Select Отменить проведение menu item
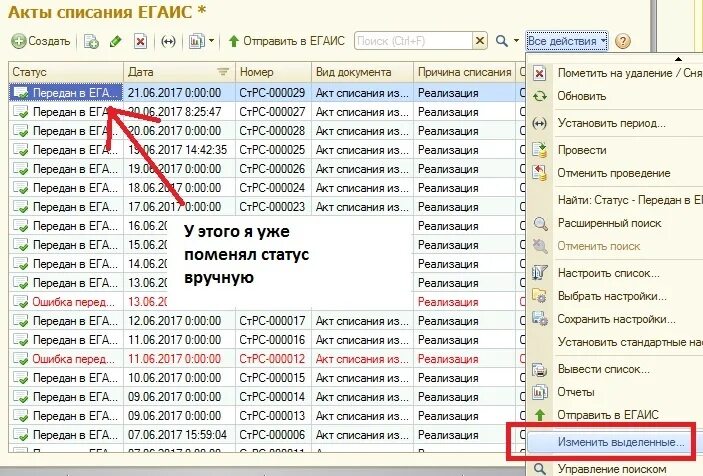The image size is (703, 476). click(x=615, y=173)
